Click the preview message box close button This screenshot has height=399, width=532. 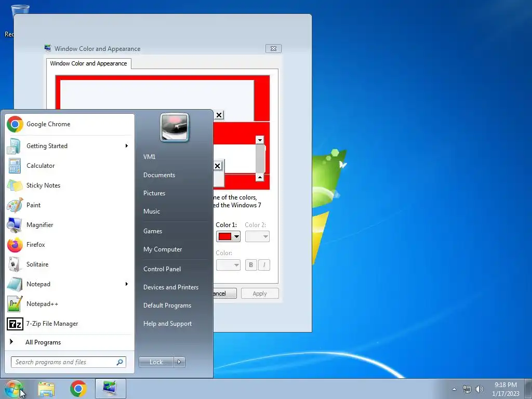click(x=218, y=166)
